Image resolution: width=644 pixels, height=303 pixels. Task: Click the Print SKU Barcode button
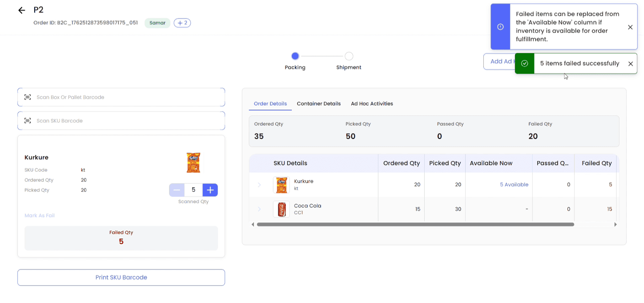click(x=121, y=277)
